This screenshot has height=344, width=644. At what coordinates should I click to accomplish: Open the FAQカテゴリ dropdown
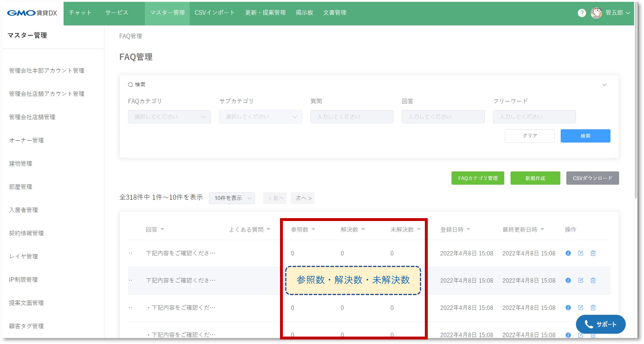pos(169,117)
